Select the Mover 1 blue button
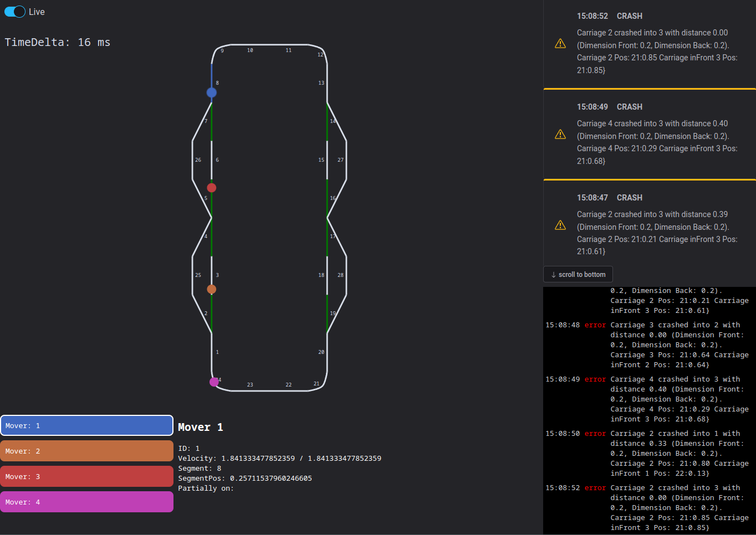 (87, 426)
